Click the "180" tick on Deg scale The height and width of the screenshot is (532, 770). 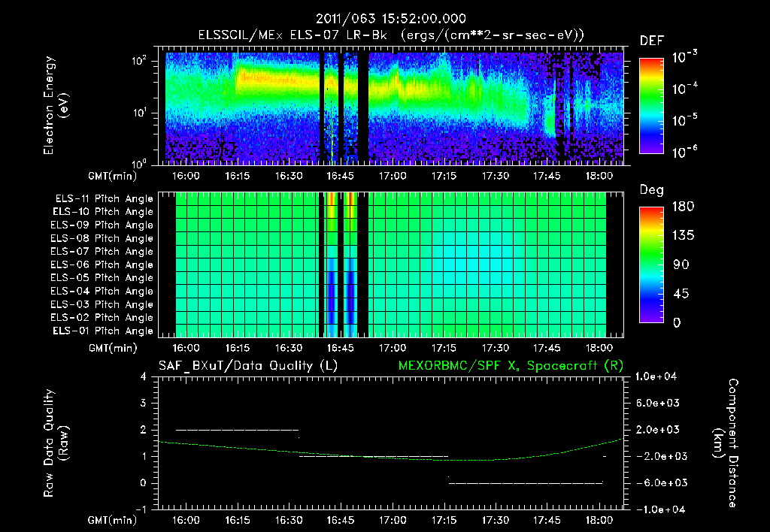point(683,207)
